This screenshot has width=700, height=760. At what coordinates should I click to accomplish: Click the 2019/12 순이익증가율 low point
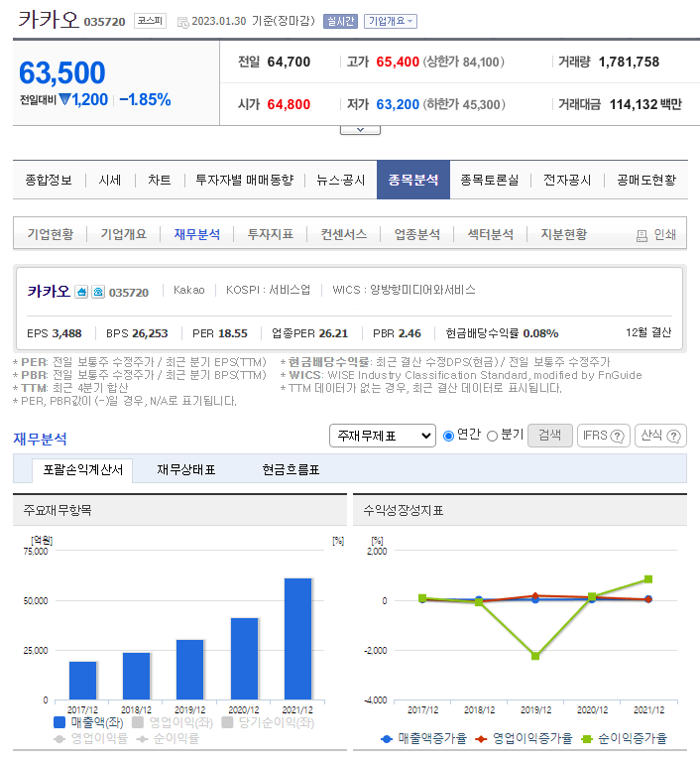point(535,656)
